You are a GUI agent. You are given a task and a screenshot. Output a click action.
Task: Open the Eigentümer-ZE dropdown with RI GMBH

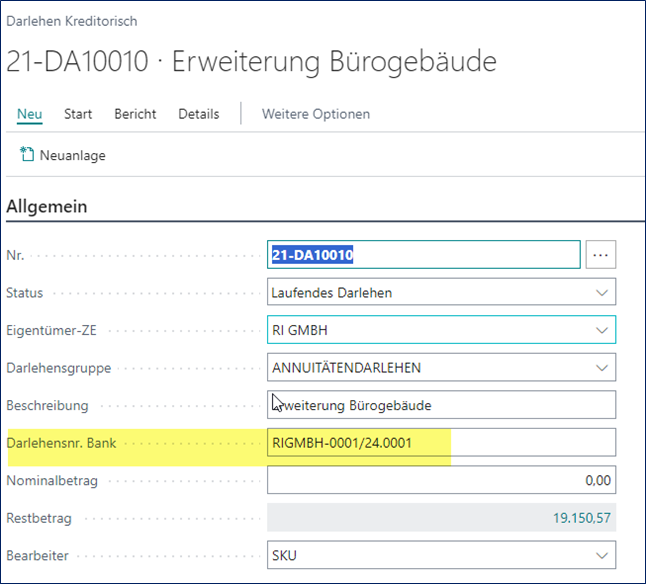click(x=601, y=330)
